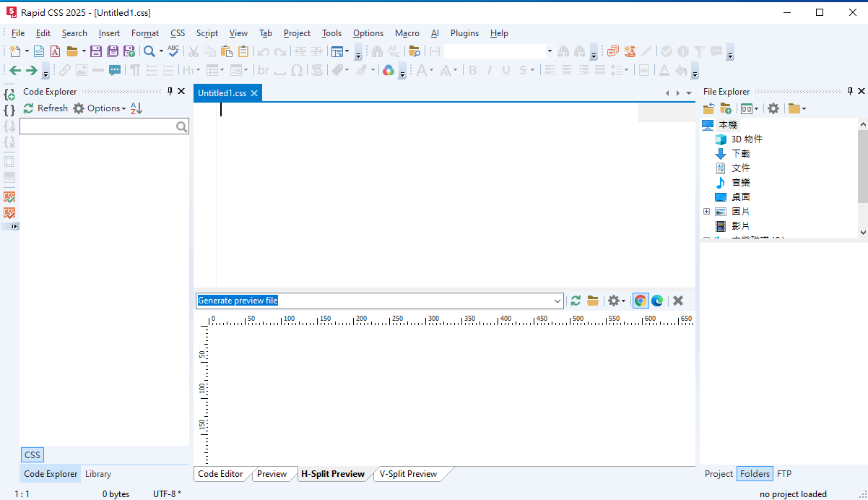Viewport: 868px width, 500px height.
Task: Click the Save file icon in toolbar
Action: coord(95,51)
